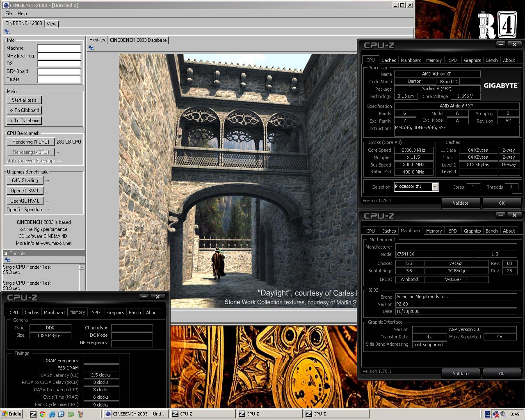Open Bench tab in top CPU-Z window

[491, 60]
